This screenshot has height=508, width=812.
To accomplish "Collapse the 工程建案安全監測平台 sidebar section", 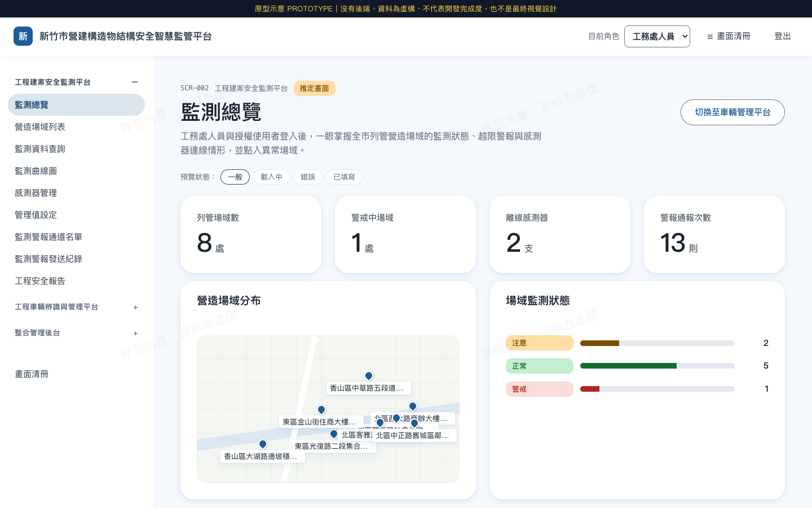I will pos(76,82).
